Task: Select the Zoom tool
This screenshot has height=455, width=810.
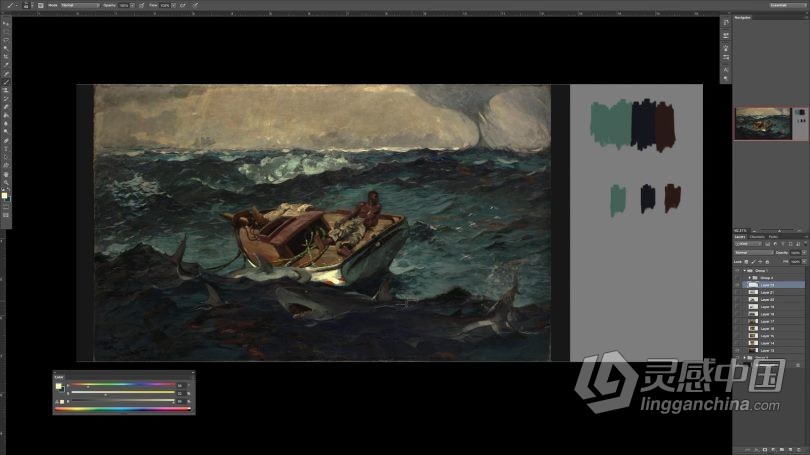Action: pos(7,183)
